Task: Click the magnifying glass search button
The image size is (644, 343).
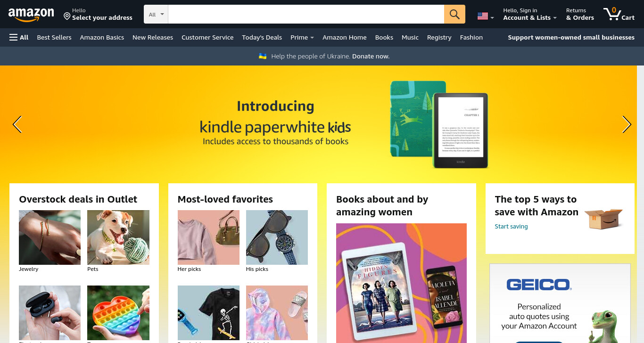Action: tap(454, 14)
